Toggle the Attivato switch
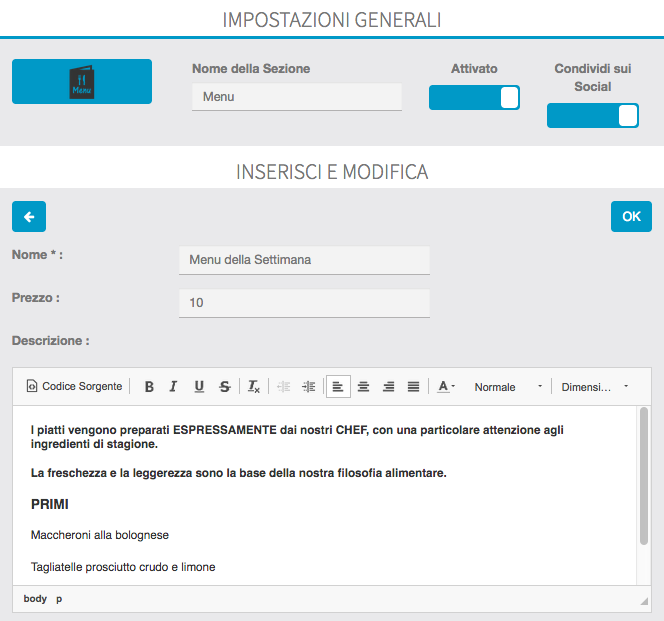This screenshot has height=621, width=664. (x=474, y=97)
